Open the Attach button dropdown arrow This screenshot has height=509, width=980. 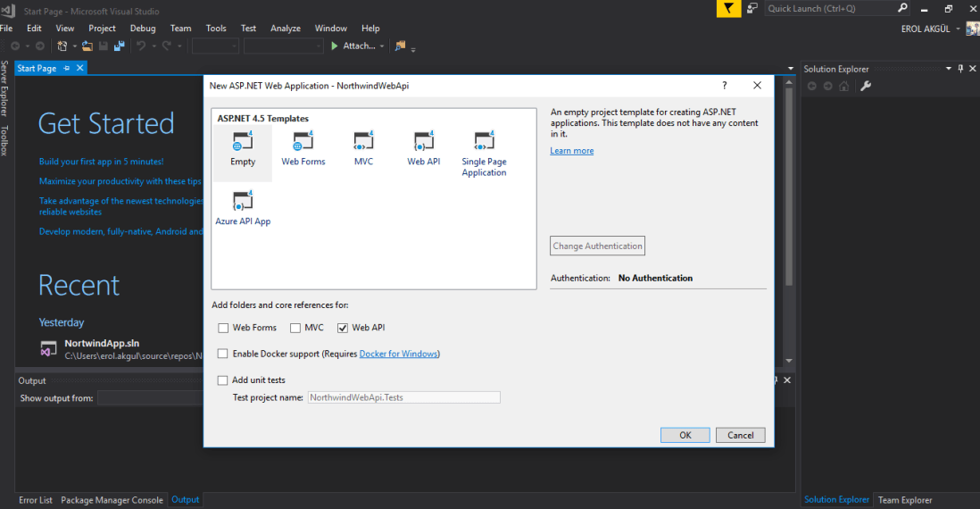point(382,46)
